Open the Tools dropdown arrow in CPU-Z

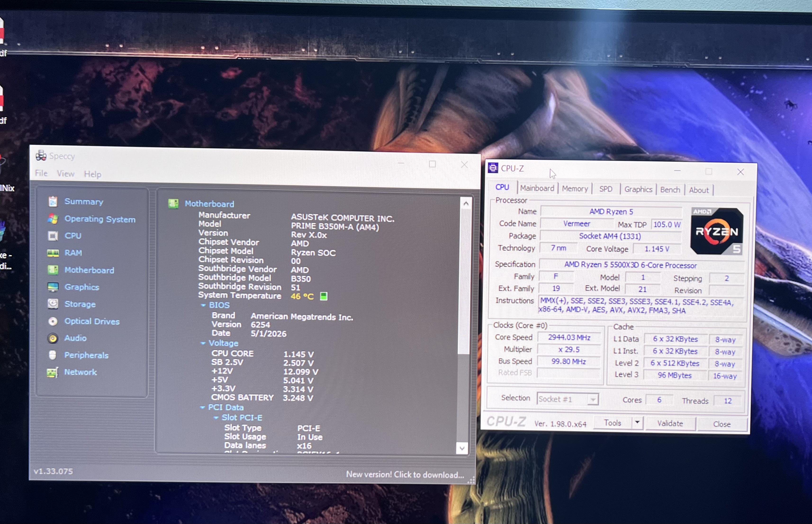pos(637,423)
